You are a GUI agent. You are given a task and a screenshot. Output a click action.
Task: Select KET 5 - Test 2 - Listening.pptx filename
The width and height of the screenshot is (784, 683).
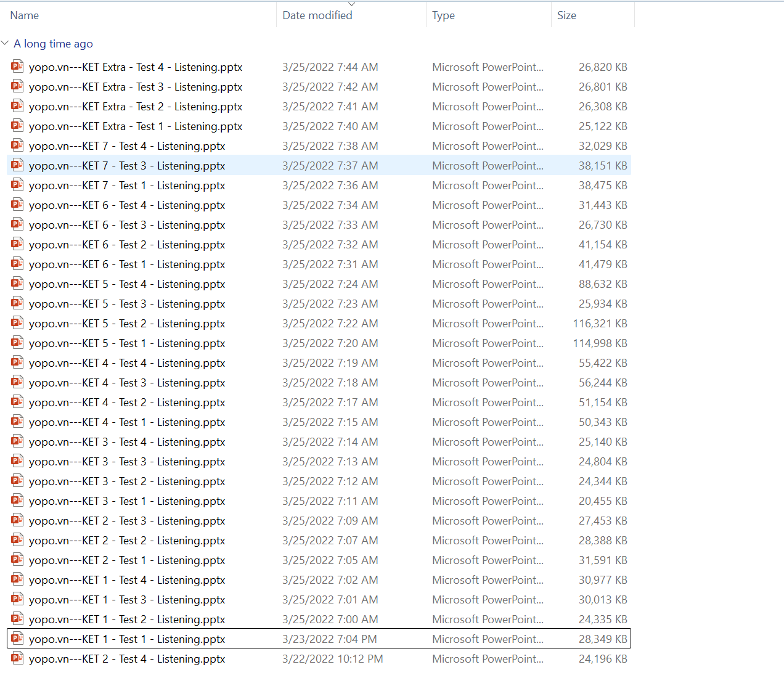127,324
